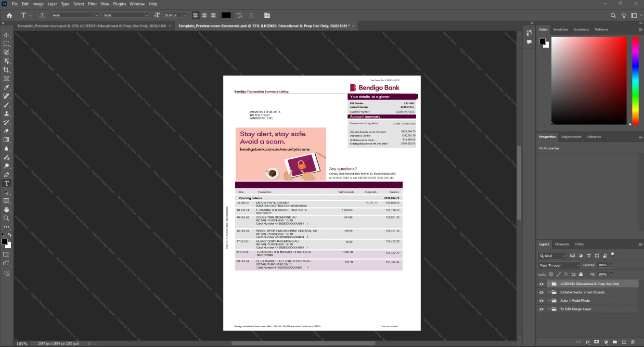The height and width of the screenshot is (347, 644).
Task: Select the Eraser tool
Action: [7, 131]
